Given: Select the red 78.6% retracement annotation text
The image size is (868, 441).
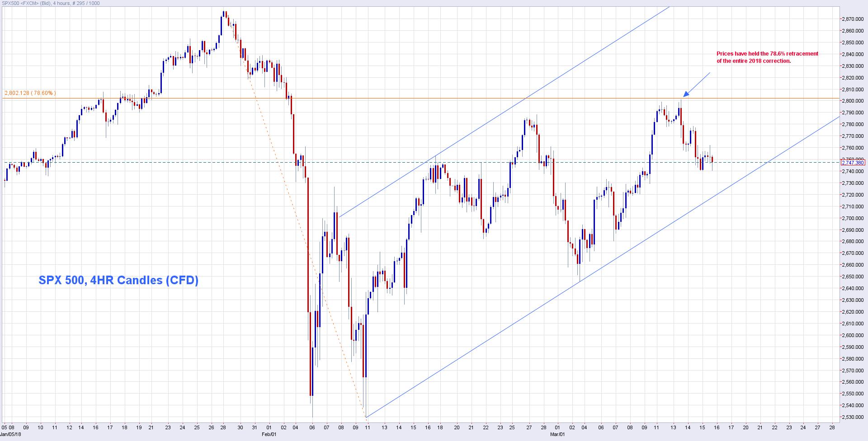Looking at the screenshot, I should click(x=767, y=57).
